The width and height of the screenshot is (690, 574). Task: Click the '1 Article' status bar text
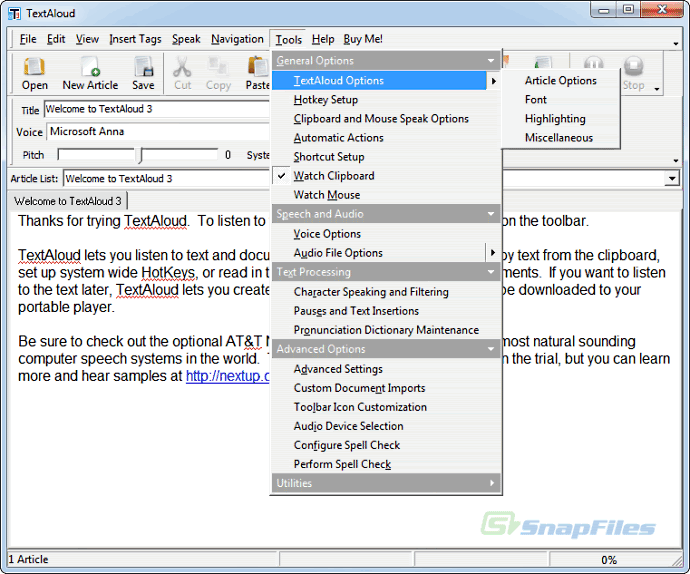pyautogui.click(x=29, y=559)
